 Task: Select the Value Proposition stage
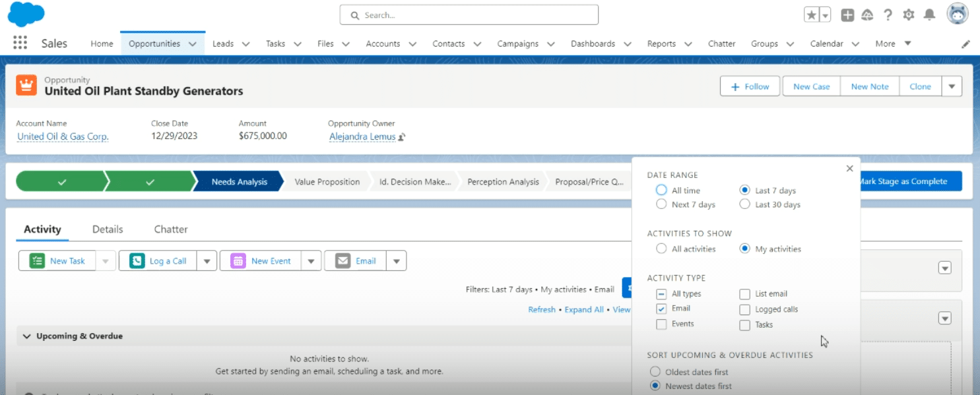(327, 181)
